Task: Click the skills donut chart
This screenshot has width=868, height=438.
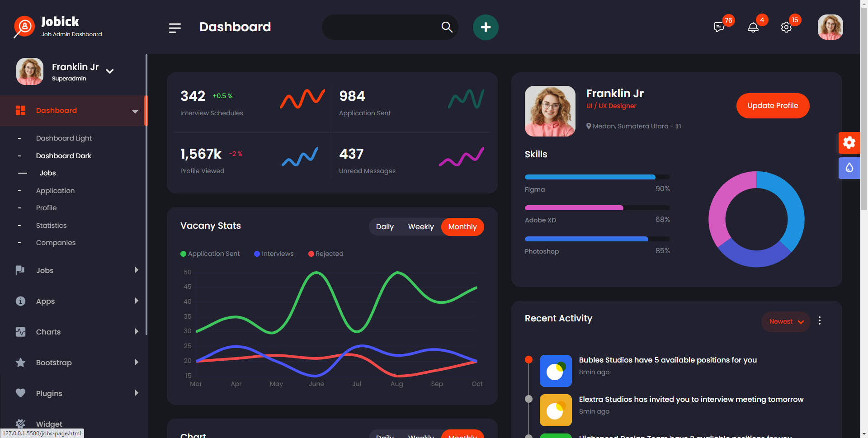Action: click(x=756, y=219)
